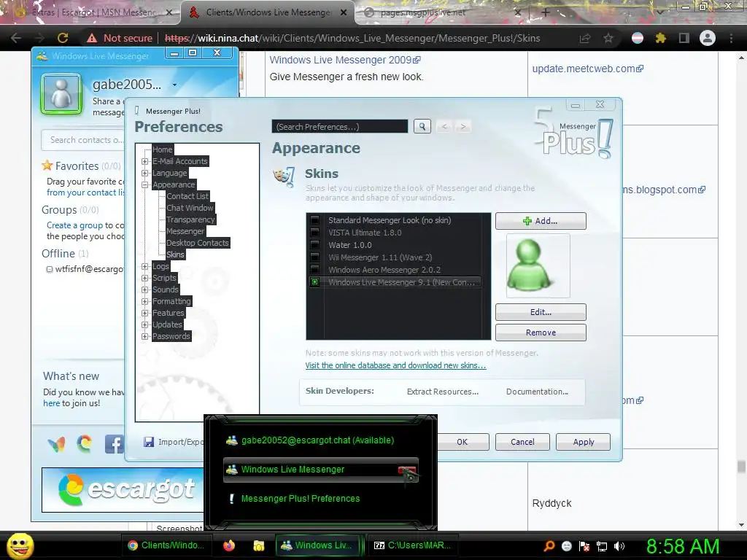Expand the Logs tree node
Screen dimensions: 747x560
pyautogui.click(x=145, y=266)
